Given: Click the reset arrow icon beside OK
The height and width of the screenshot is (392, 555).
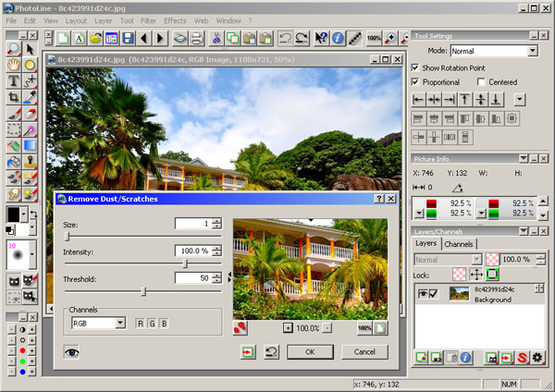Looking at the screenshot, I should [x=272, y=352].
